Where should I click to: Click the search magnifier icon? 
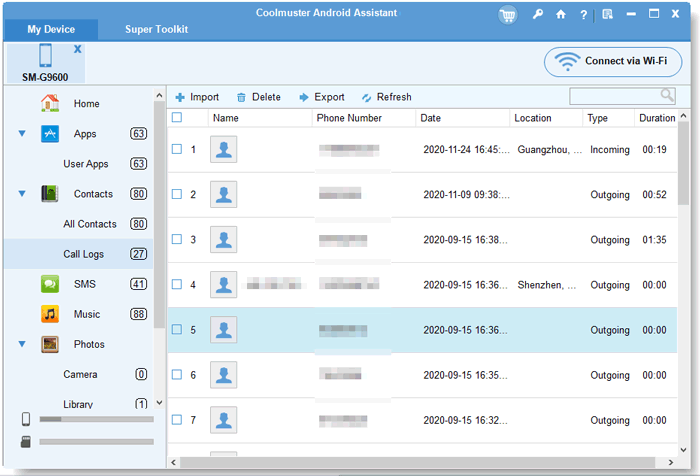click(667, 95)
